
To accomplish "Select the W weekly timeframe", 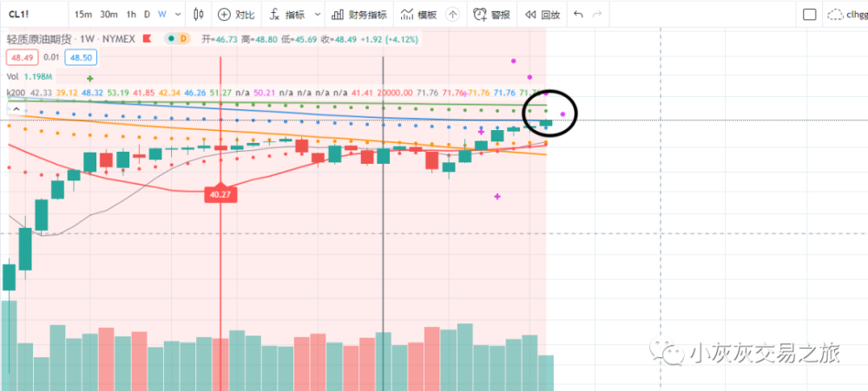I will (161, 15).
